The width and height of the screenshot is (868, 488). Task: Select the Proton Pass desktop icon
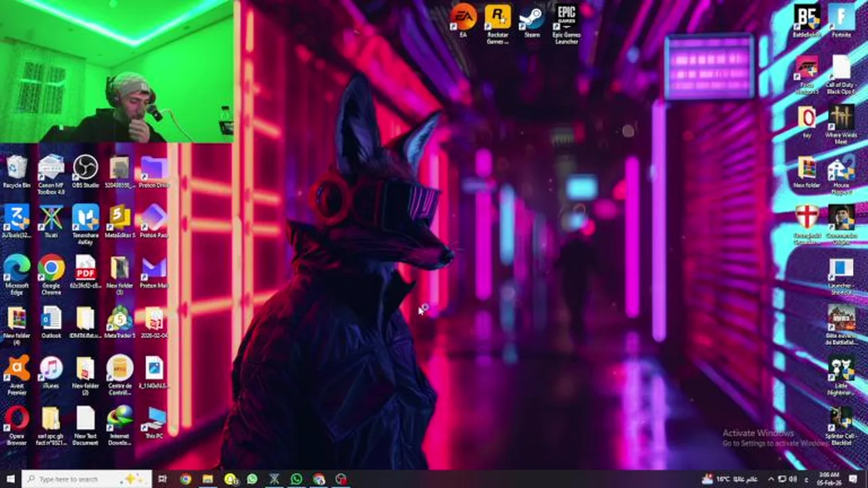154,221
